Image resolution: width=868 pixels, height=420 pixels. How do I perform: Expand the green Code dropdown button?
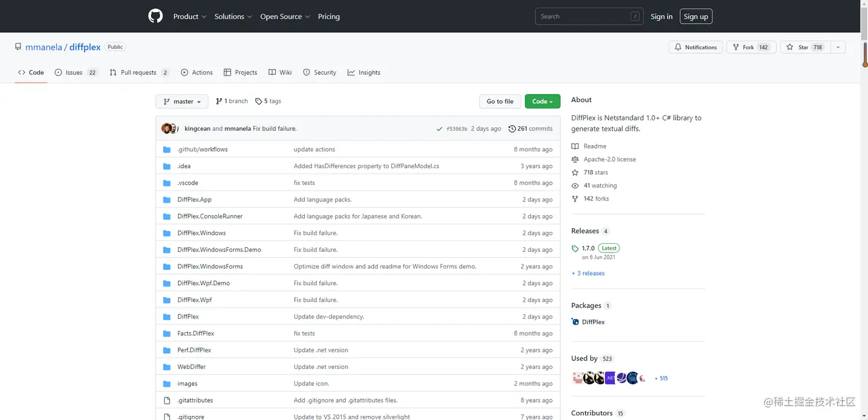(x=542, y=102)
